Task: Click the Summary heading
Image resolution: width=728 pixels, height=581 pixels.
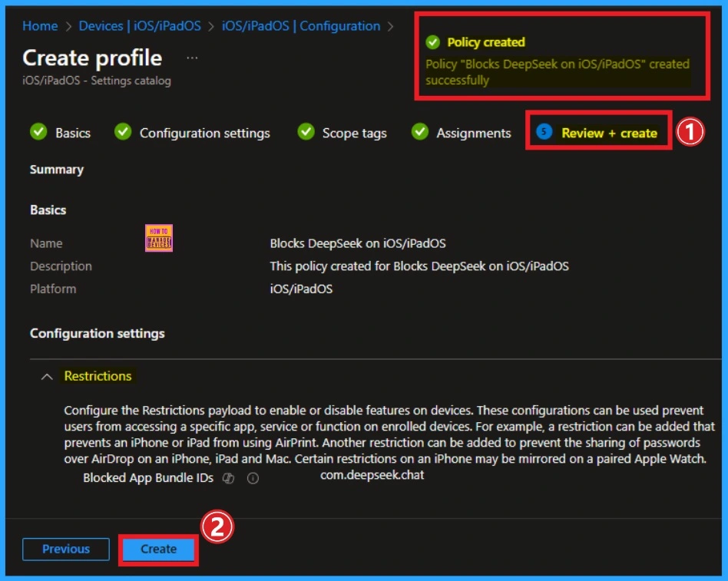Action: pos(57,170)
